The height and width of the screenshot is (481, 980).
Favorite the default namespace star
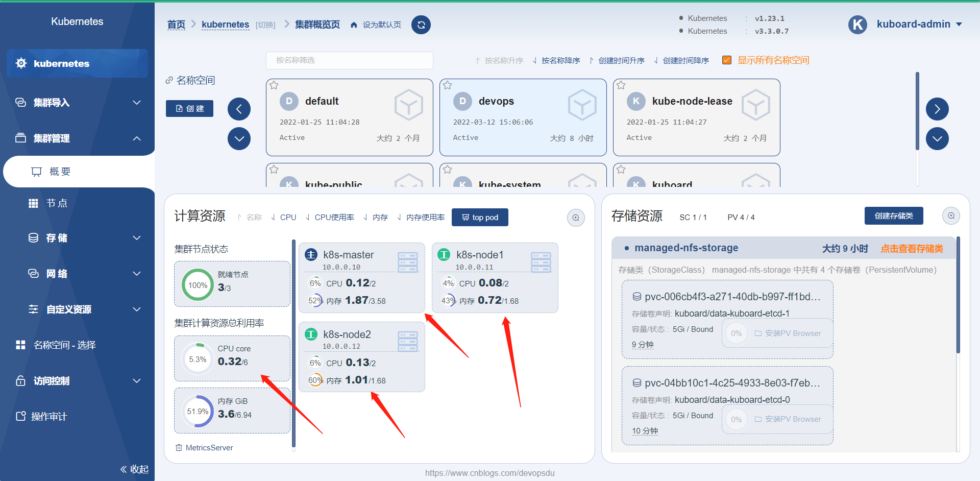point(274,85)
